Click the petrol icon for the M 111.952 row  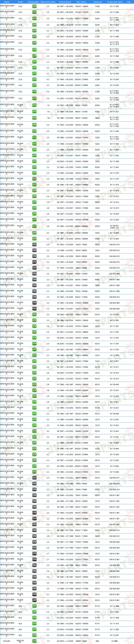point(34,156)
